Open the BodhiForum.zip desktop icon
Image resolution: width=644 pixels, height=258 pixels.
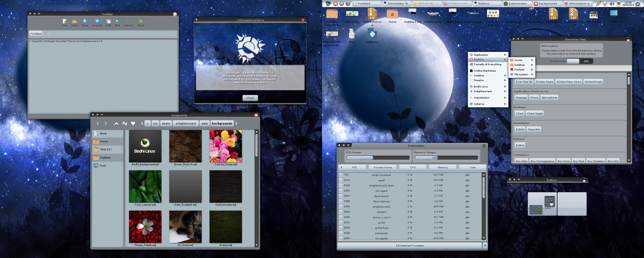click(x=372, y=17)
